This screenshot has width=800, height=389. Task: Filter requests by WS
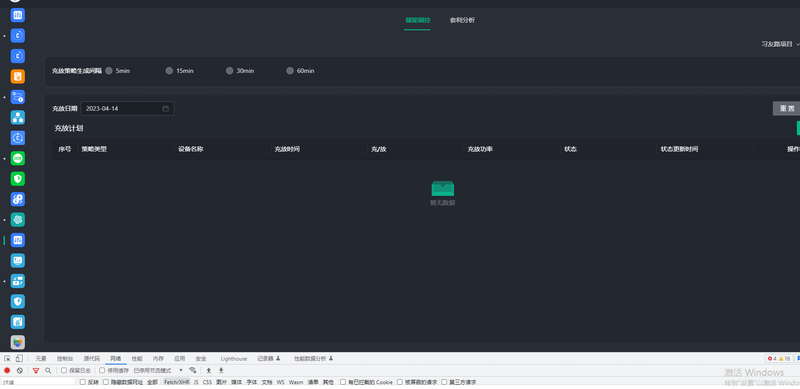pyautogui.click(x=281, y=382)
